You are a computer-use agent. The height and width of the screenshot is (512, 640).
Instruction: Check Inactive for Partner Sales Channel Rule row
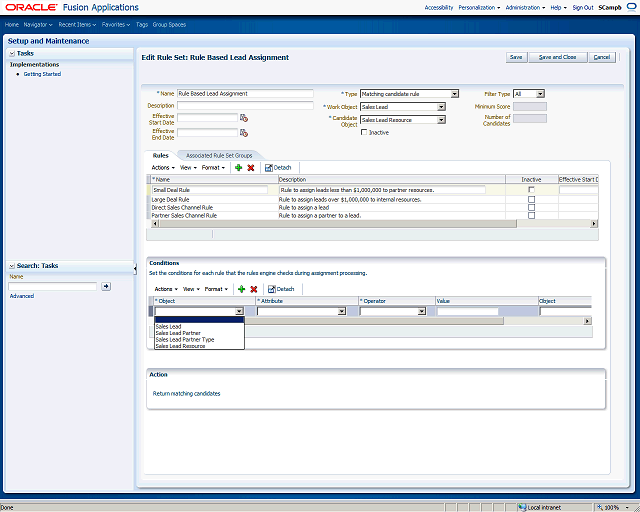click(531, 216)
